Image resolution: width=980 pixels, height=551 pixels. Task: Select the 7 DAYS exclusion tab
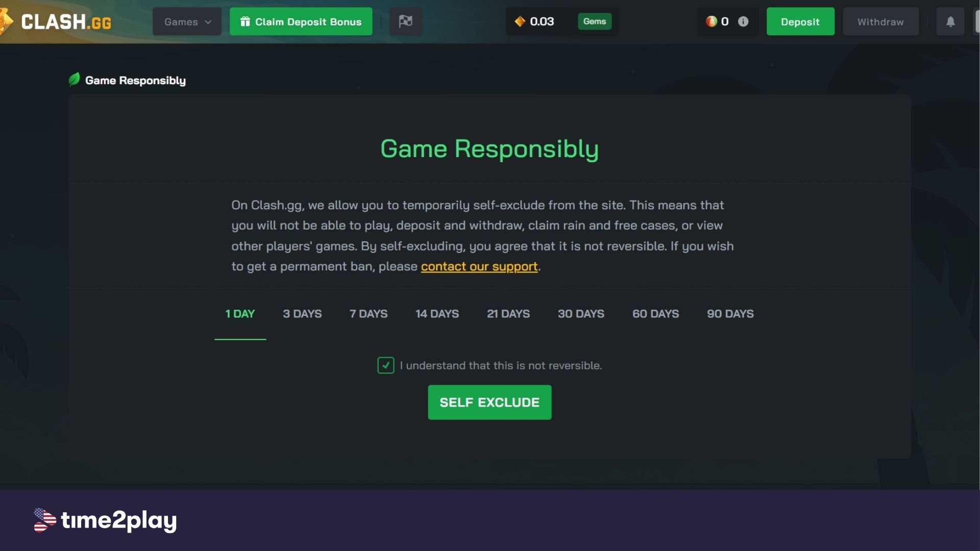click(x=369, y=314)
